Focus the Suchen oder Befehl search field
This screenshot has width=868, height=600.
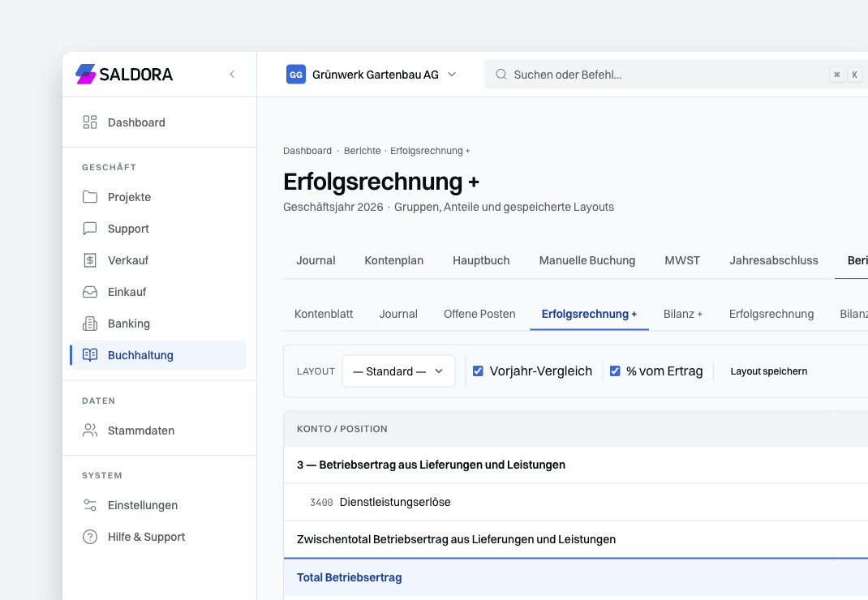pos(676,74)
